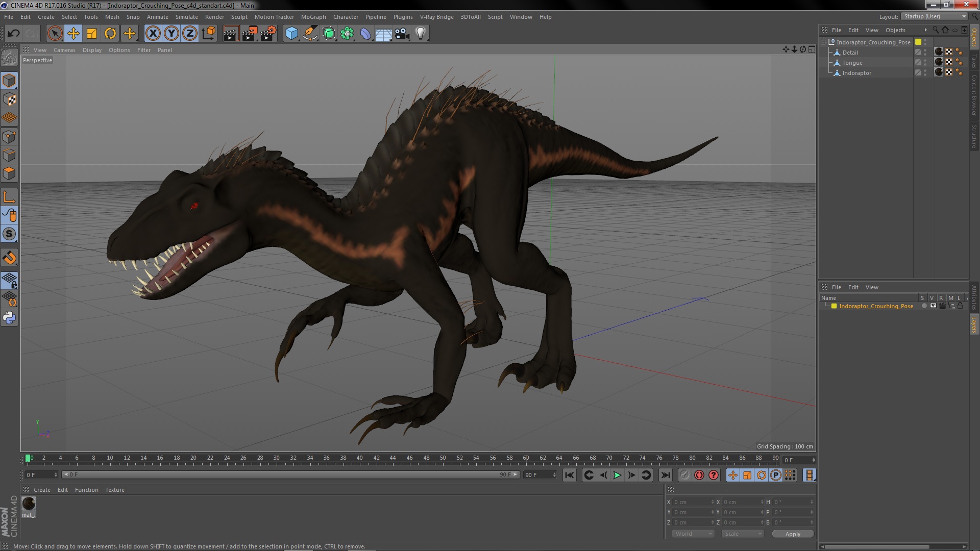Play the animation forward
980x551 pixels.
pos(617,475)
